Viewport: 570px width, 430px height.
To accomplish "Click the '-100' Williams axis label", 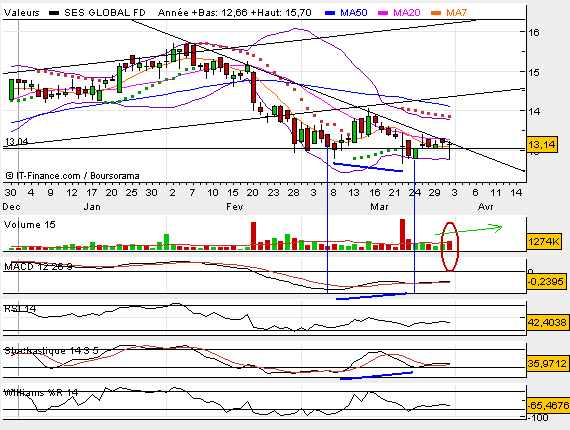I will click(537, 417).
